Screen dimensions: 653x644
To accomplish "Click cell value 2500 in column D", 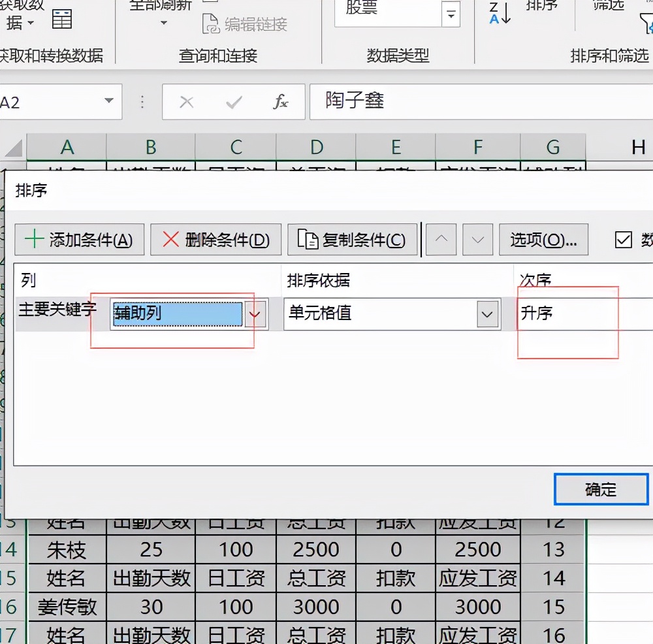I will 316,549.
